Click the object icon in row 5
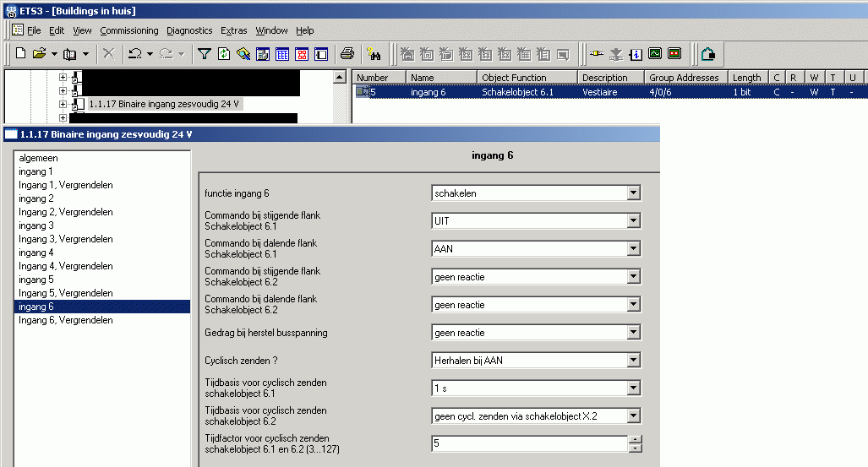The height and width of the screenshot is (467, 868). [362, 91]
